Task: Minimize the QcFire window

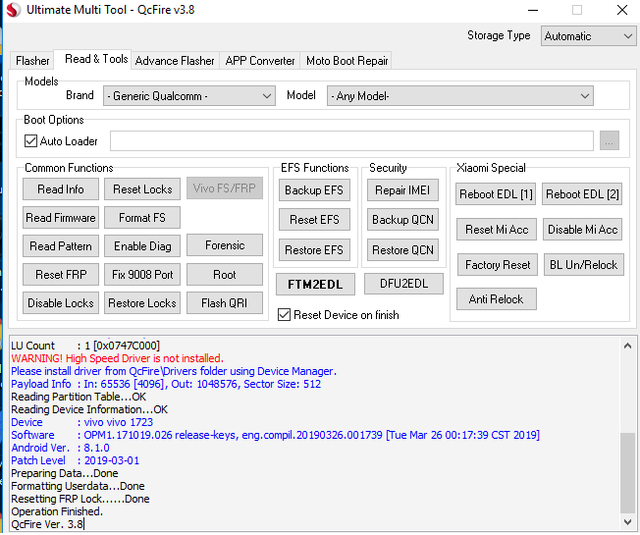Action: tap(533, 10)
